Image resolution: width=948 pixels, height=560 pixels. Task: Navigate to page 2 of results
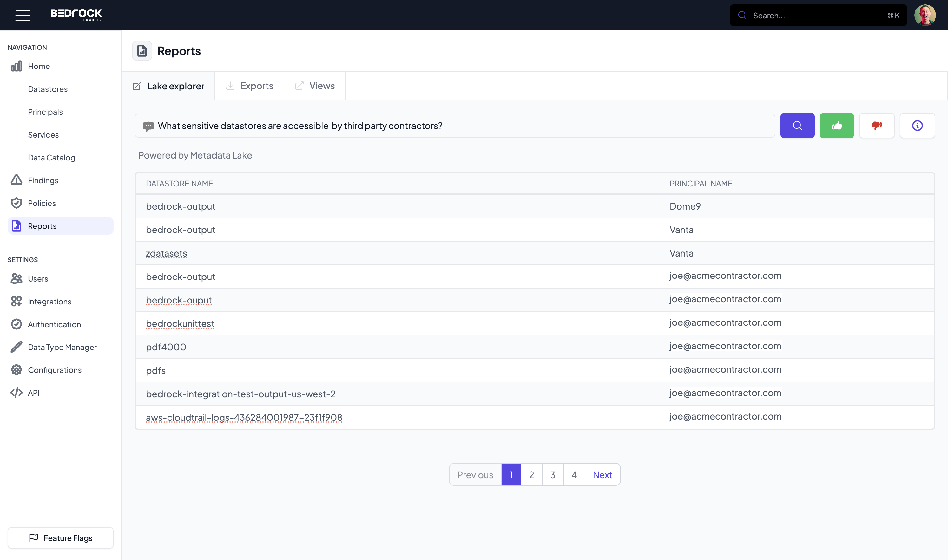(x=531, y=474)
